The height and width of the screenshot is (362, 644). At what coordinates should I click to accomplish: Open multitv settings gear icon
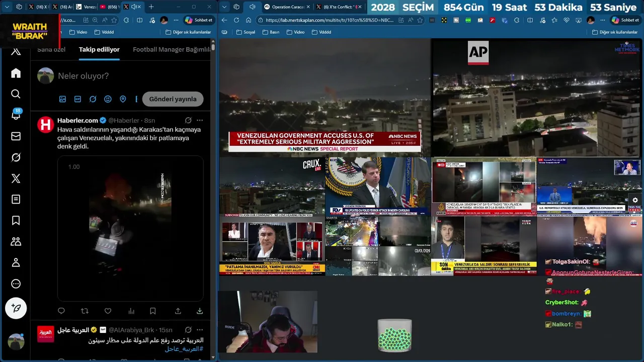pyautogui.click(x=635, y=200)
